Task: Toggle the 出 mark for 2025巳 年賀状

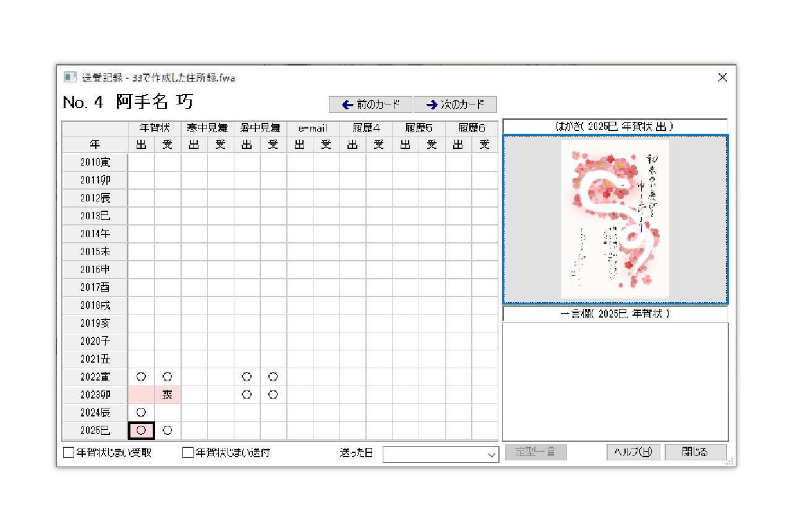Action: 140,430
